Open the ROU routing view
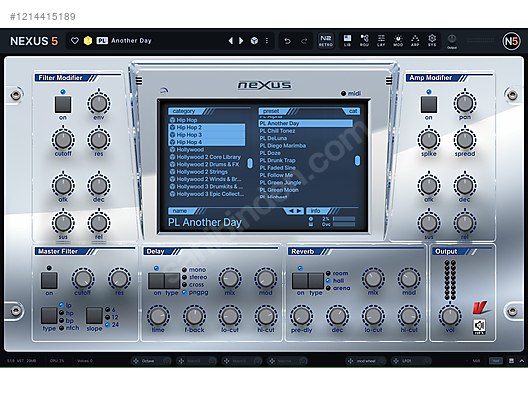The image size is (528, 396). pos(364,40)
